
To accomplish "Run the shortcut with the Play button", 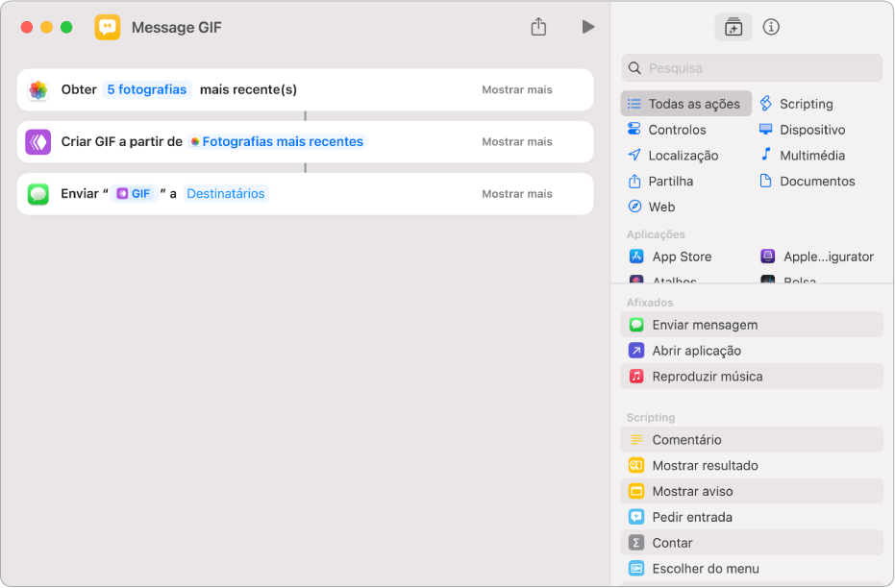I will (x=588, y=27).
